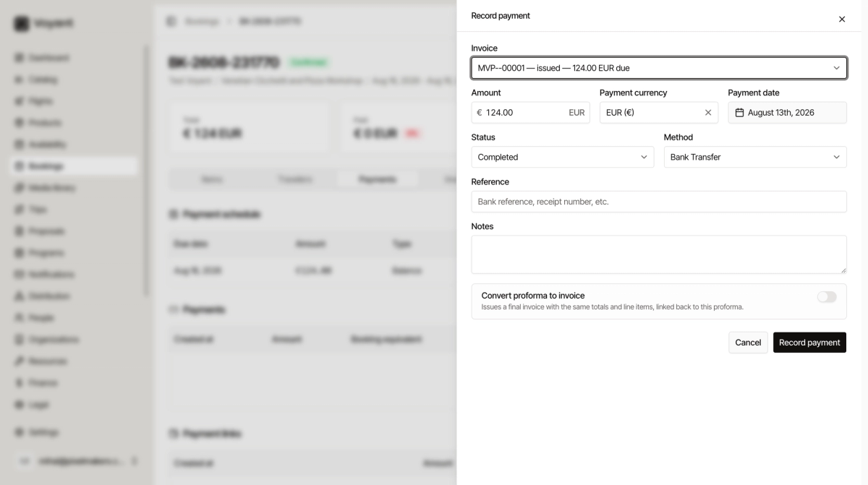Clear the EUR (€) payment currency selection
Viewport: 868px width, 485px height.
tap(708, 113)
